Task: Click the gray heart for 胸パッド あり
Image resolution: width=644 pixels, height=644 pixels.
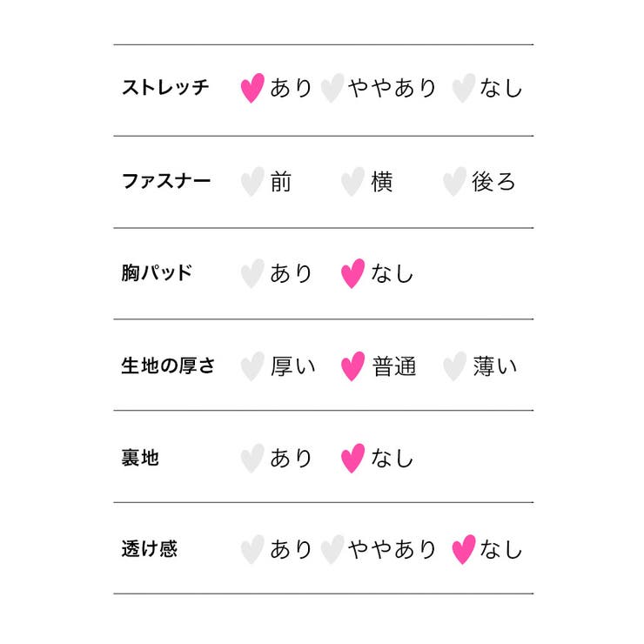Action: 252,273
